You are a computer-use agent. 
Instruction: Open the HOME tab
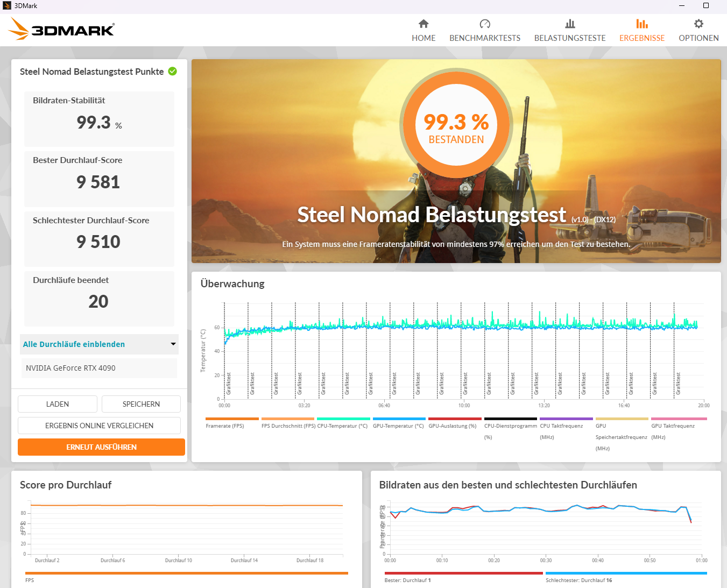(x=424, y=31)
